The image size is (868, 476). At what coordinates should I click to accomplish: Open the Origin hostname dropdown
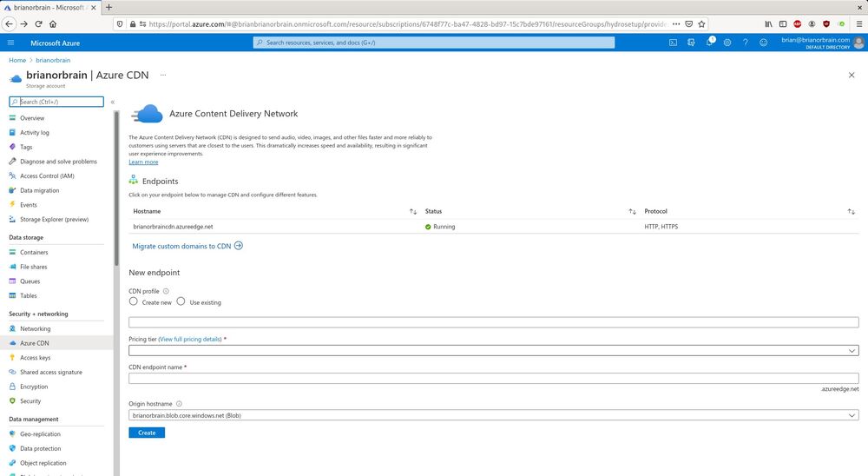pos(493,415)
